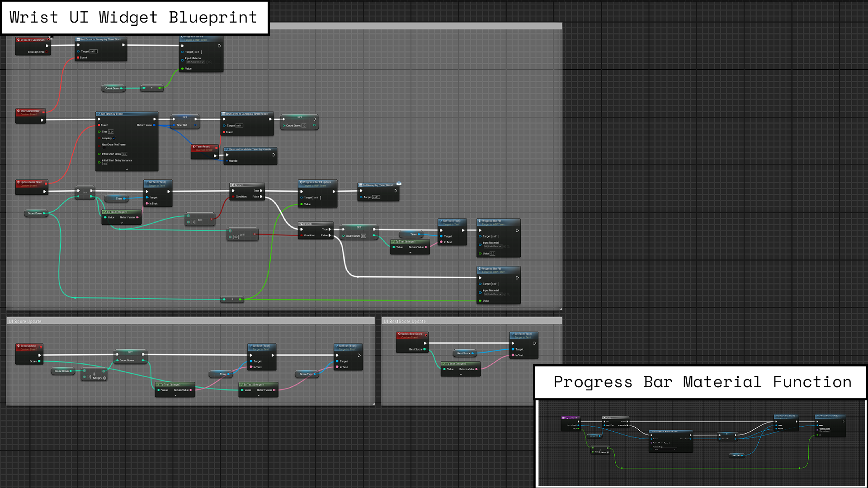Viewport: 868px width, 488px height.
Task: Click the TimerReset custom event icon
Action: (194, 146)
